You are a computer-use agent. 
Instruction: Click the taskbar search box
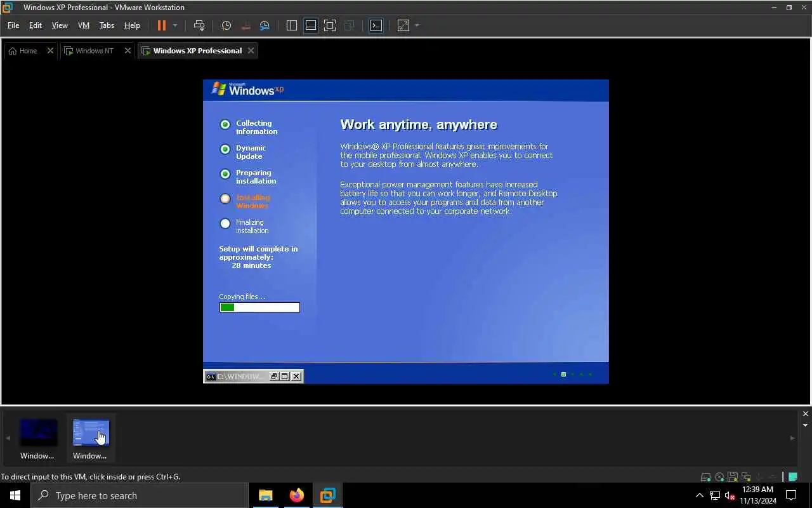(x=140, y=495)
